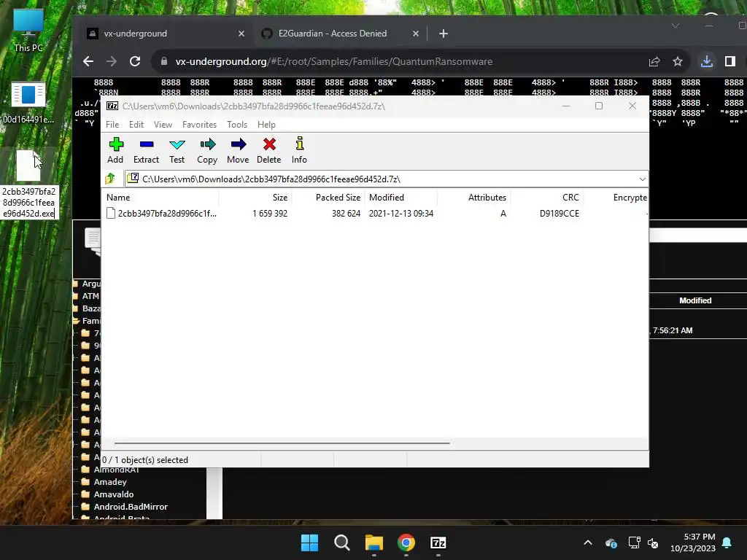
Task: Click the horizontal scrollbar in 7-Zip list
Action: [282, 443]
